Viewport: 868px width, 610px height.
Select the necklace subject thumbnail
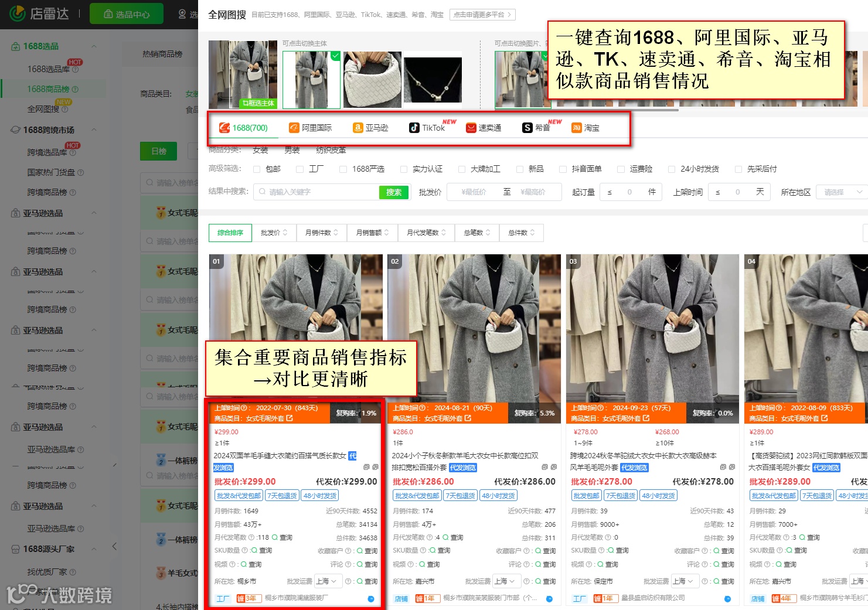433,80
